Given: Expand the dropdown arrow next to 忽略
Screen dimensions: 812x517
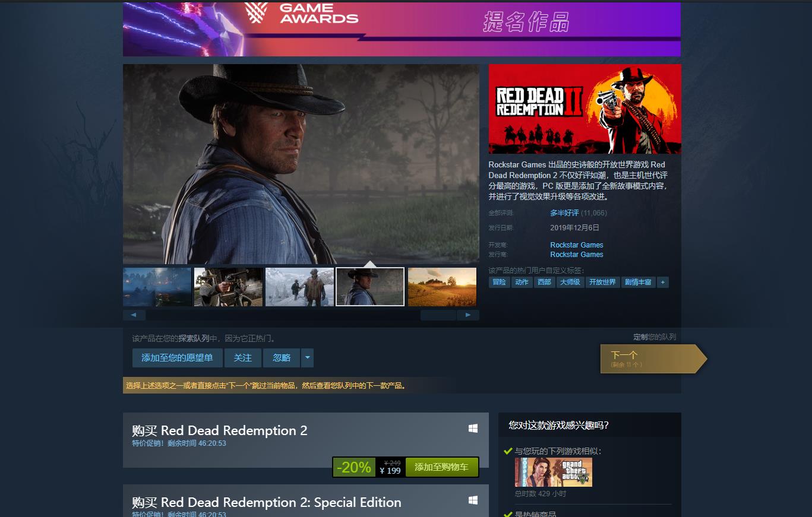Looking at the screenshot, I should pyautogui.click(x=307, y=358).
